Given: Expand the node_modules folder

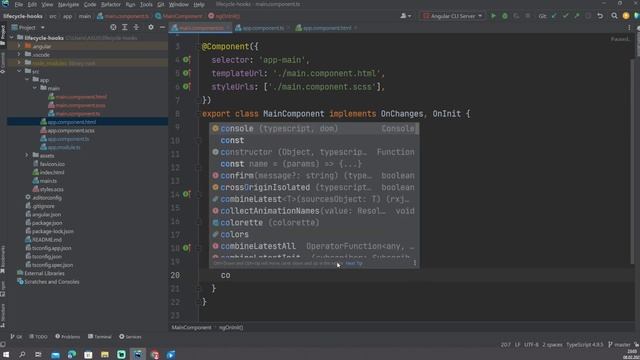Looking at the screenshot, I should [19, 63].
